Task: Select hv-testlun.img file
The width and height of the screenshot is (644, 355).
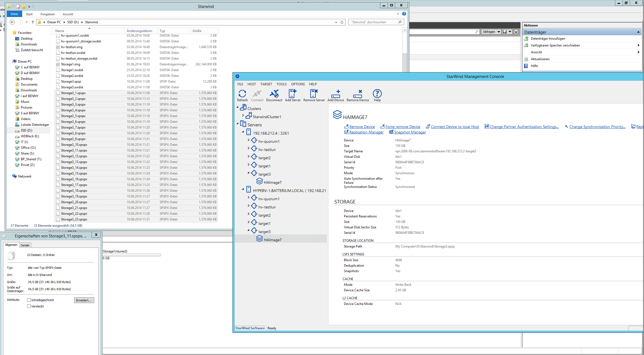Action: [x=71, y=47]
